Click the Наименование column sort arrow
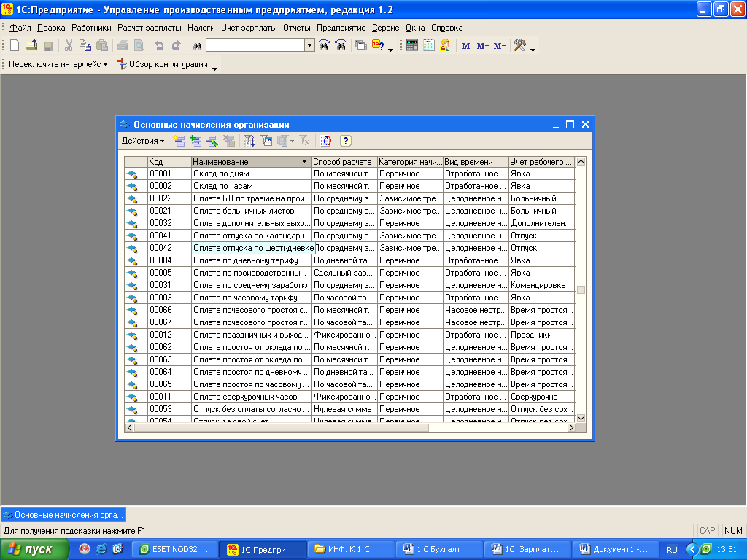The width and height of the screenshot is (747, 560). [x=304, y=162]
